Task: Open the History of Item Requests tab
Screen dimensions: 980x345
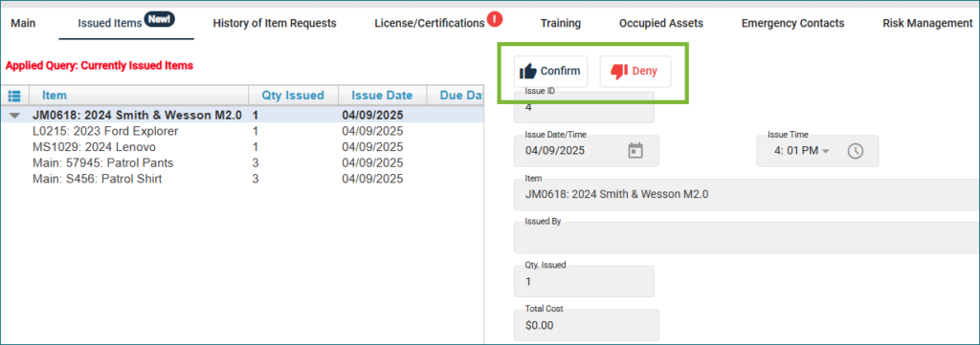Action: [275, 23]
